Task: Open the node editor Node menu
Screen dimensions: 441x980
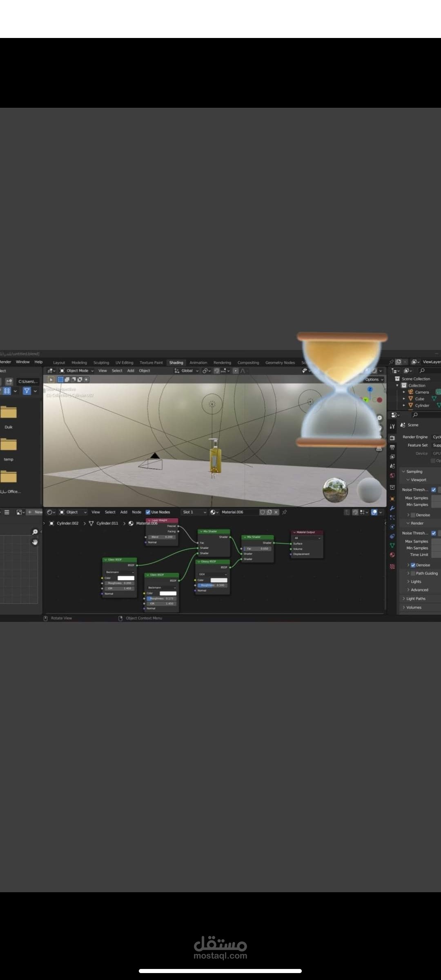Action: (x=136, y=512)
